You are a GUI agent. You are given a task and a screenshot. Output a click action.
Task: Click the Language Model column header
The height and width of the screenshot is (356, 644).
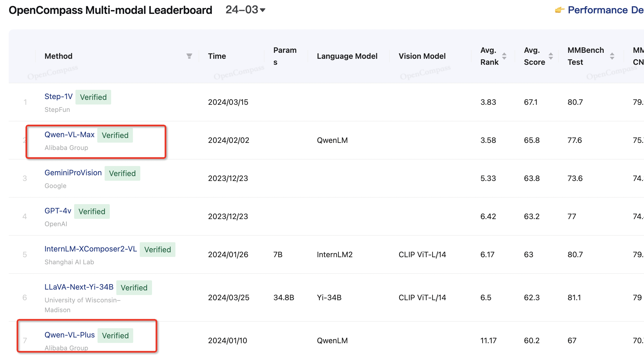pyautogui.click(x=347, y=56)
